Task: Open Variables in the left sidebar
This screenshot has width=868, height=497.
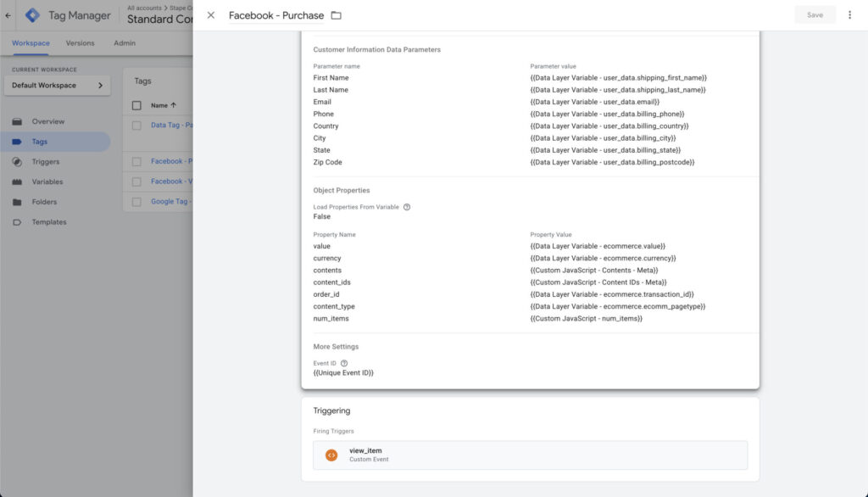Action: point(47,181)
